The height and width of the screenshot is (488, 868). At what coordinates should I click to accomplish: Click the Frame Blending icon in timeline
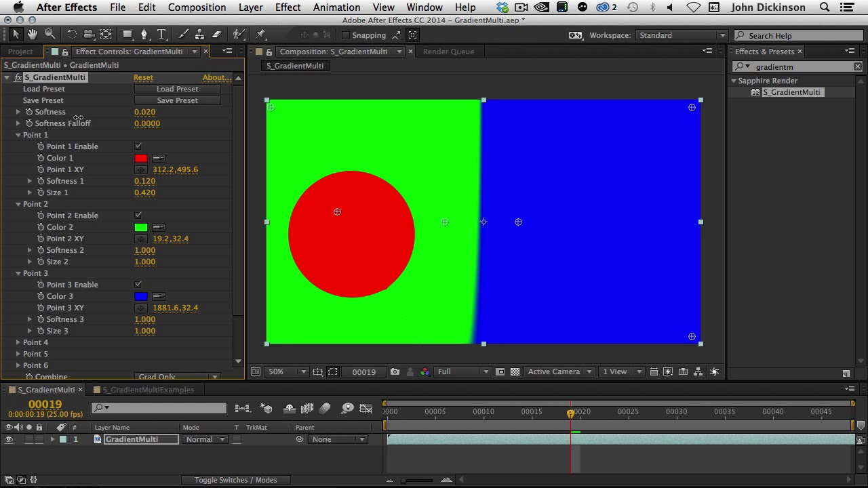[307, 408]
